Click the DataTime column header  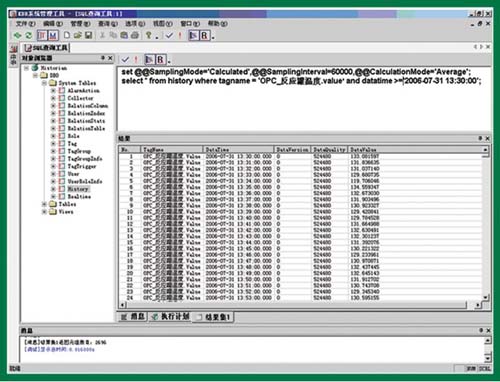217,150
